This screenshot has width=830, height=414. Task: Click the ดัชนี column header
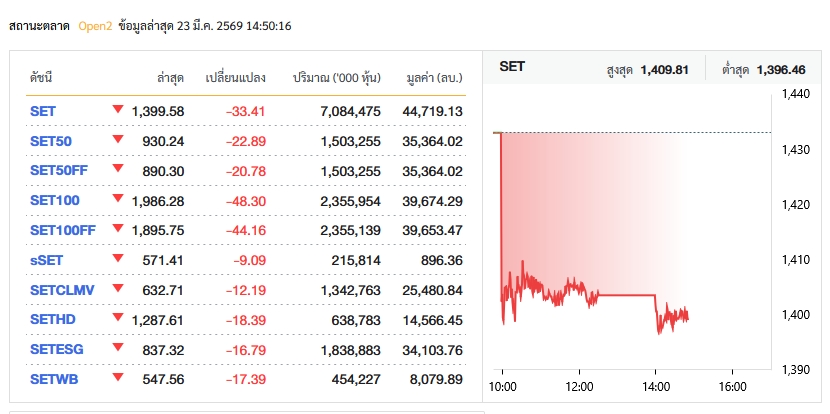pos(41,76)
